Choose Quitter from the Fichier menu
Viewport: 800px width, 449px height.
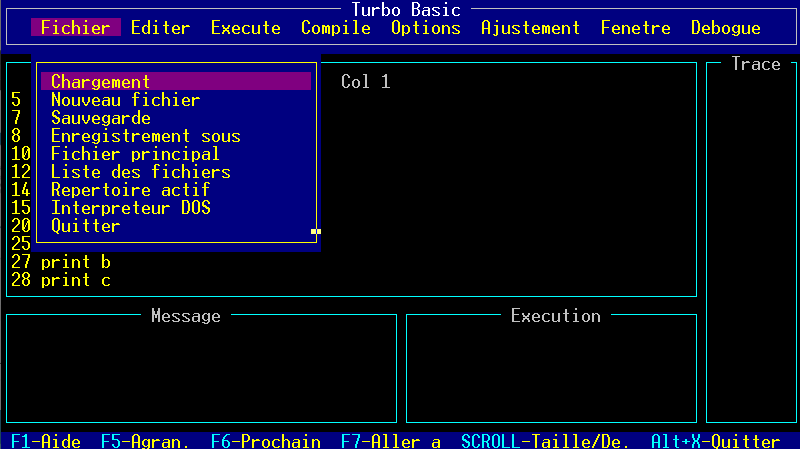[x=176, y=226]
